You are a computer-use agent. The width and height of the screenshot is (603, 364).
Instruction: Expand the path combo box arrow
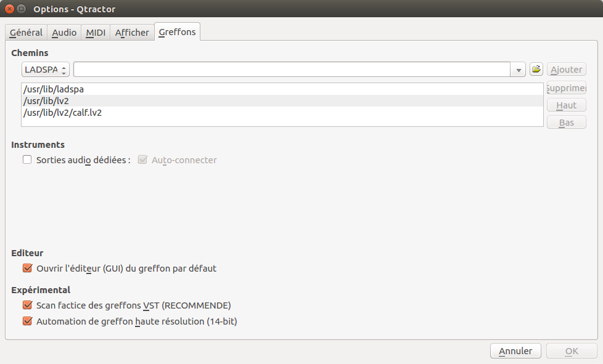(x=519, y=70)
